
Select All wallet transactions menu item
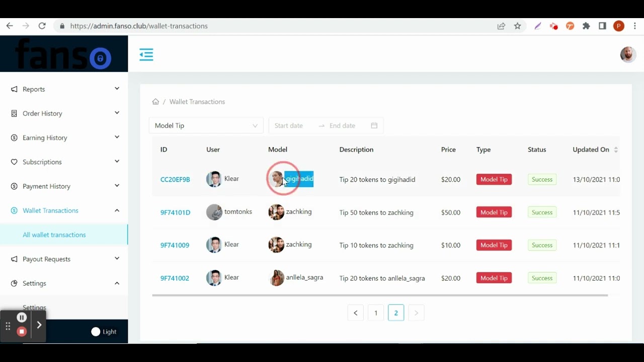click(64, 235)
